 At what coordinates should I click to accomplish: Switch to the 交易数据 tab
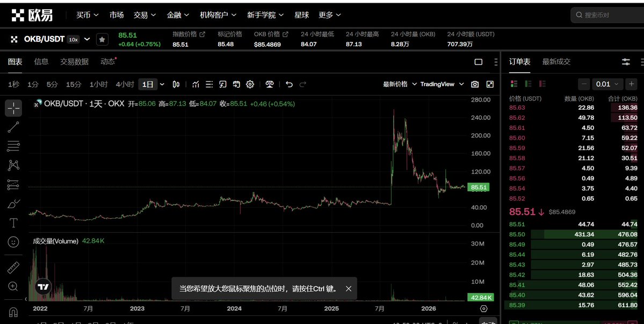pos(74,62)
